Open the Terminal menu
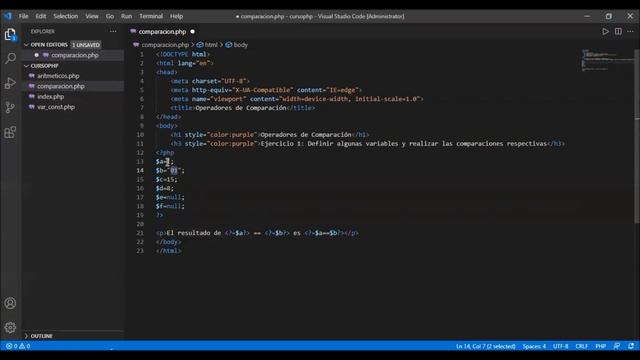 pyautogui.click(x=151, y=16)
